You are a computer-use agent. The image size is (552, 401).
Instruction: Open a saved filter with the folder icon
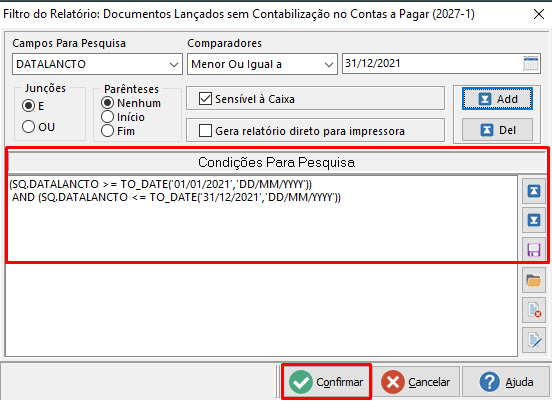pos(534,281)
